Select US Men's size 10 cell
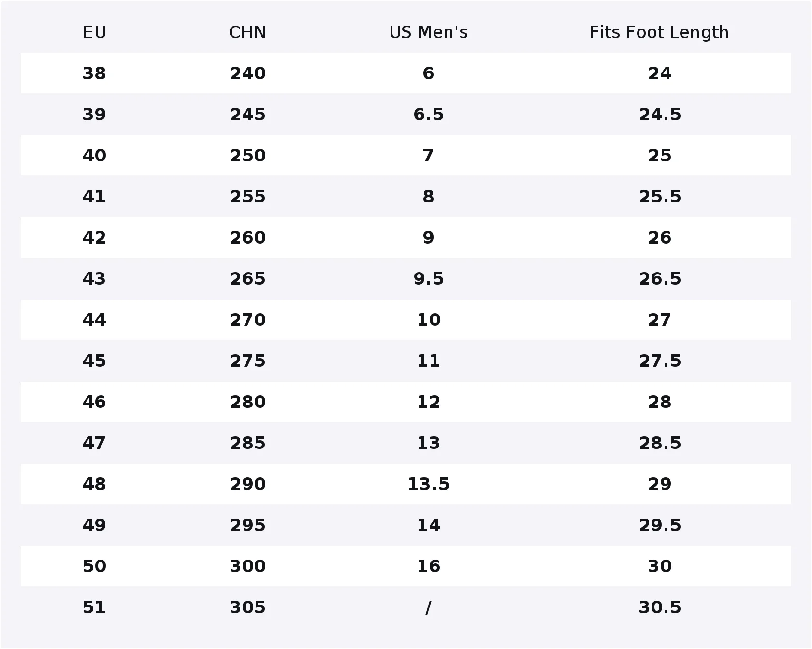This screenshot has height=649, width=812. [x=429, y=320]
